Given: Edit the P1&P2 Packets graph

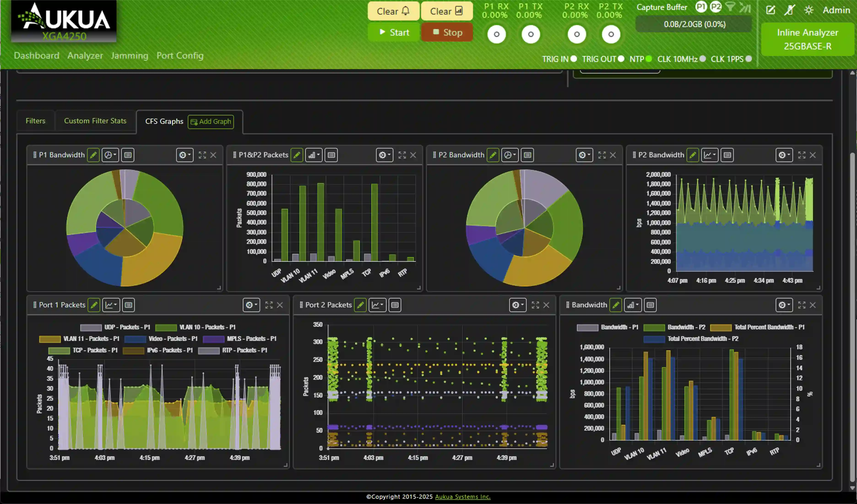Looking at the screenshot, I should [297, 155].
